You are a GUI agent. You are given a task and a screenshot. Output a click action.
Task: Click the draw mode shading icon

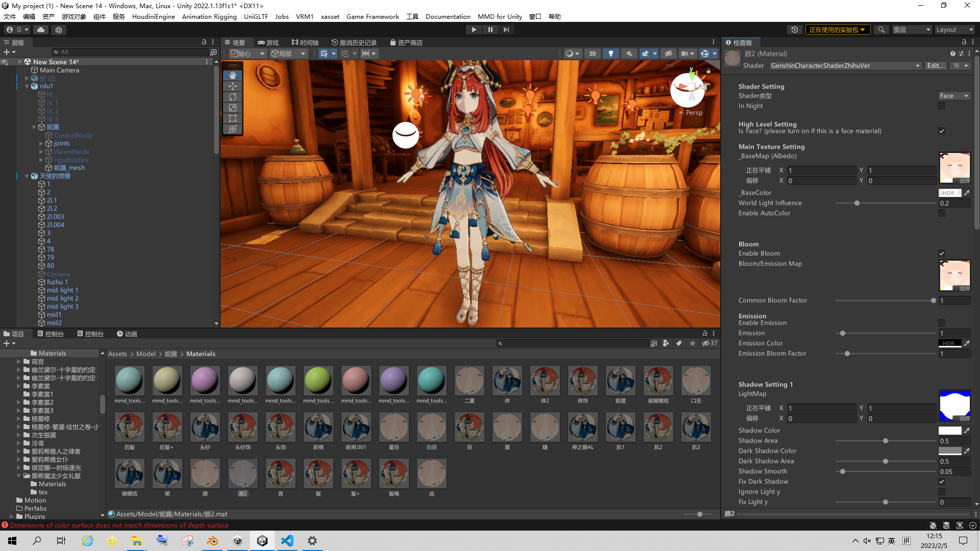pos(570,54)
